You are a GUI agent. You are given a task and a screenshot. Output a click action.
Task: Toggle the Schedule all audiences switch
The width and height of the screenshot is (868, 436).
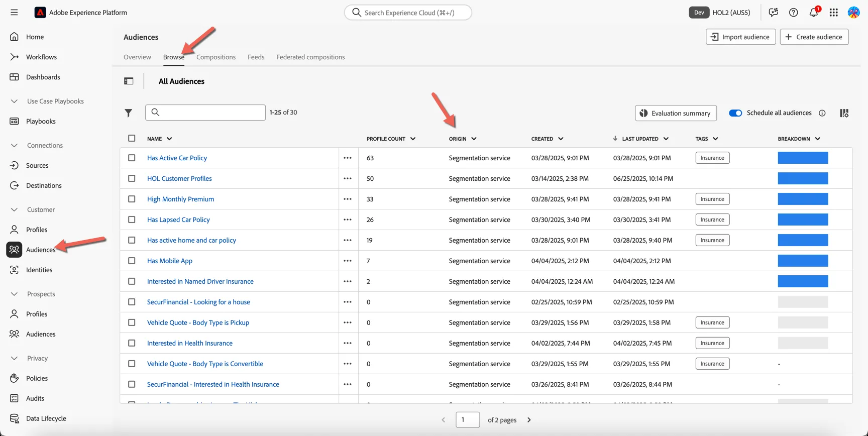pyautogui.click(x=735, y=113)
